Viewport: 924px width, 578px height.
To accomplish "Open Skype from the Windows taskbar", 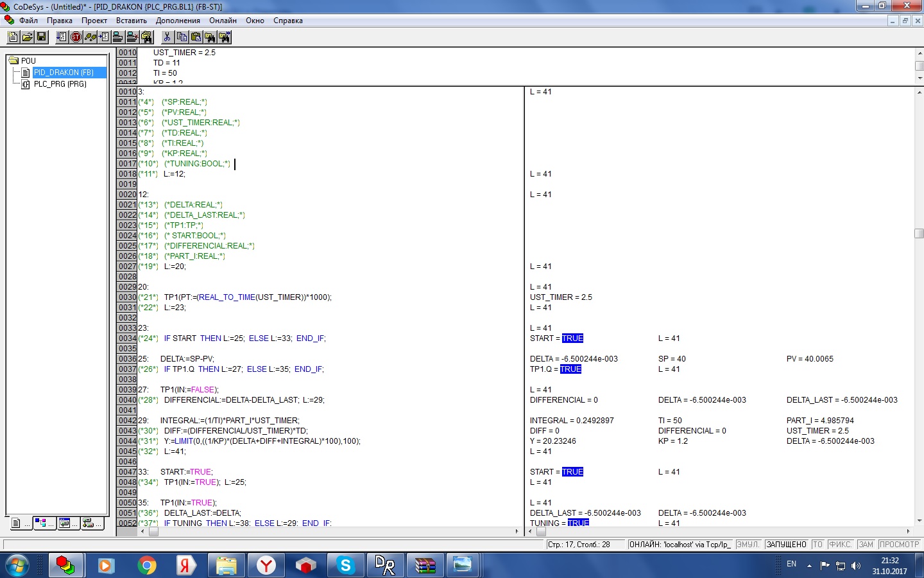I will pyautogui.click(x=346, y=565).
